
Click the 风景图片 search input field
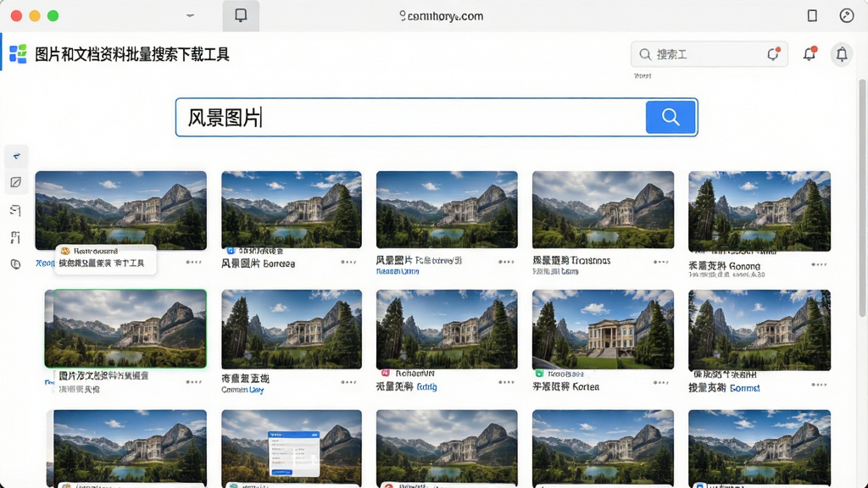(x=410, y=117)
